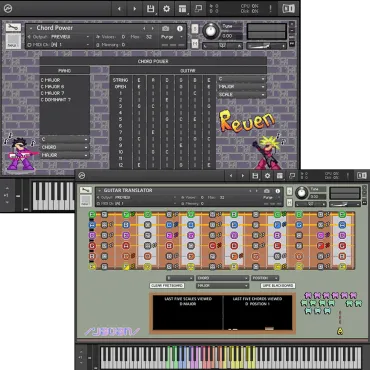Open Guitar MAJOR type dropdown in Chord Power
The width and height of the screenshot is (370, 370).
pos(241,87)
